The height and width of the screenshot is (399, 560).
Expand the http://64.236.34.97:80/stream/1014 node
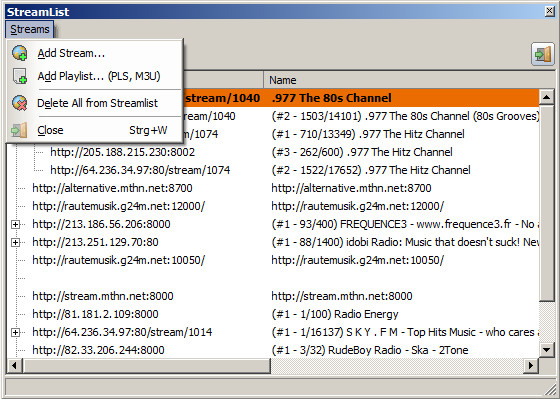coord(15,332)
